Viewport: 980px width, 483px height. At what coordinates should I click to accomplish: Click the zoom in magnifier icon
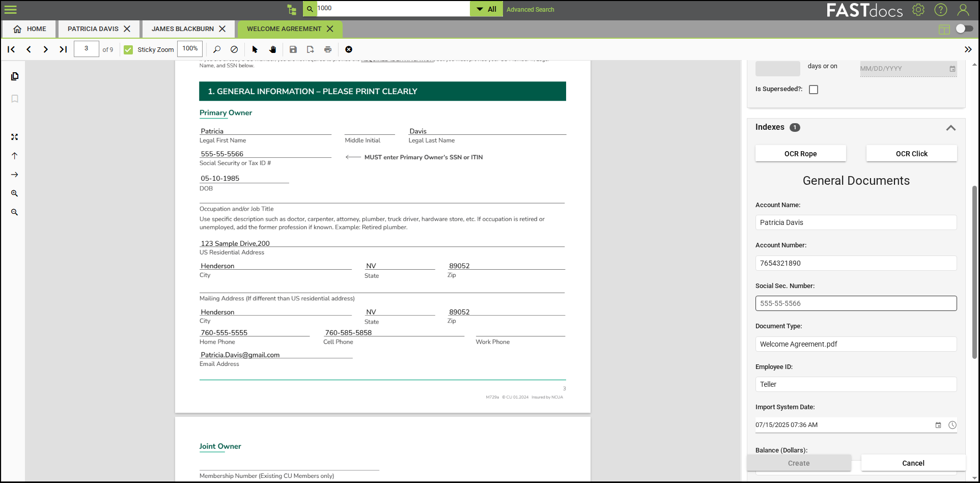[15, 193]
